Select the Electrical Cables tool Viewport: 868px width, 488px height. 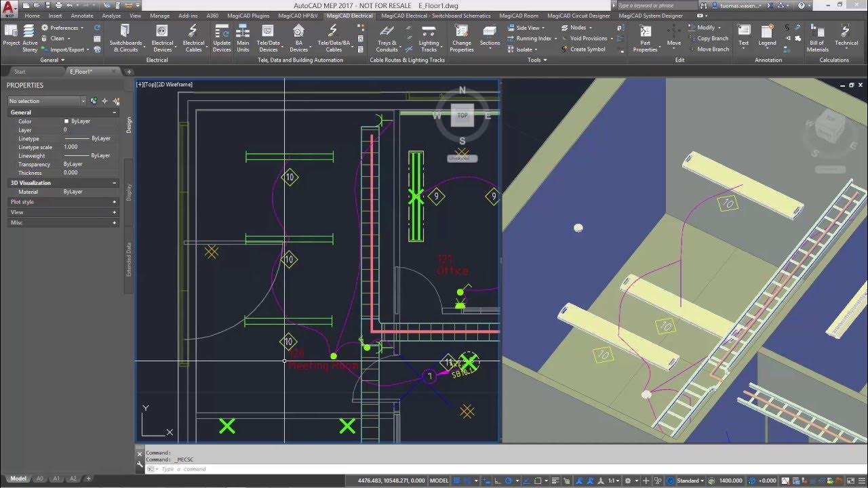(x=193, y=38)
